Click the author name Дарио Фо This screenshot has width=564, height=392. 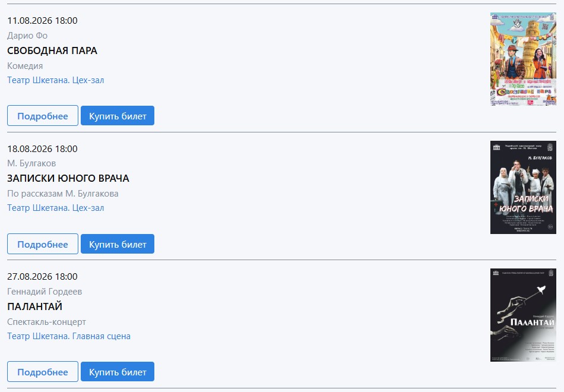coord(27,36)
